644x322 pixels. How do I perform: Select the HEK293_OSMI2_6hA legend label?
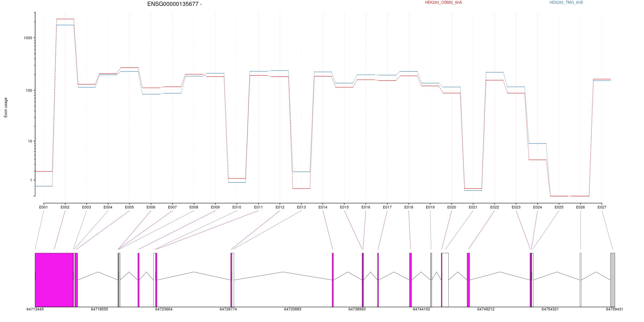click(x=443, y=2)
